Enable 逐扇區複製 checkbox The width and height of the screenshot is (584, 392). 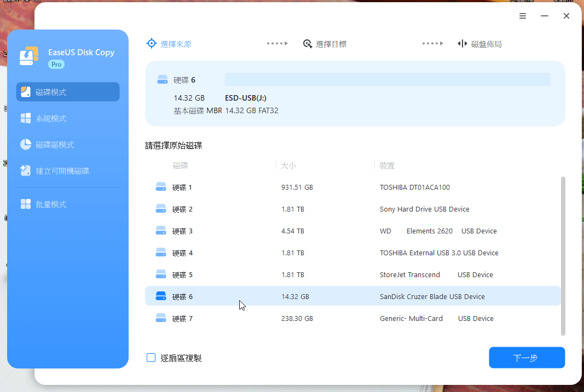[x=151, y=358]
